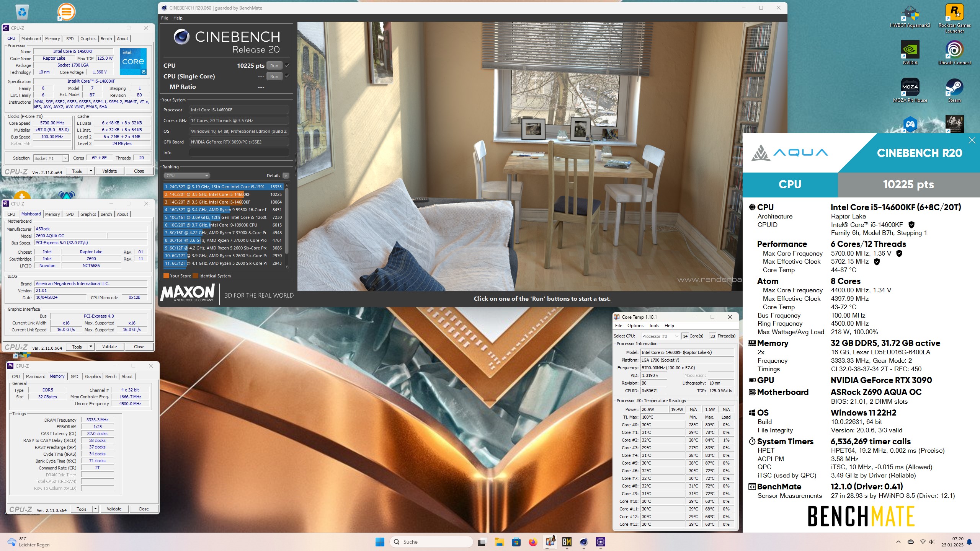Open the Wi-Fi network tray icon

pyautogui.click(x=923, y=542)
